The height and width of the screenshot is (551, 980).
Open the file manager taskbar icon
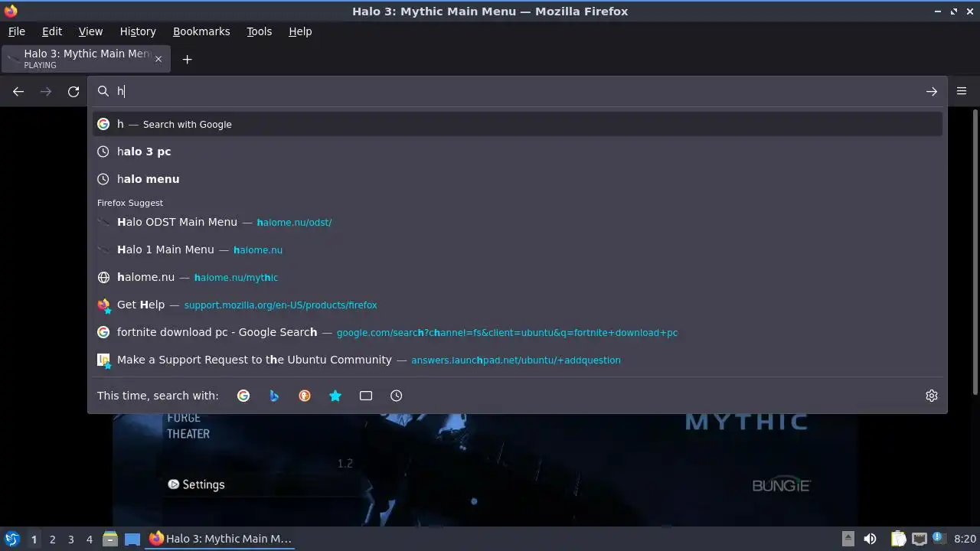click(109, 539)
